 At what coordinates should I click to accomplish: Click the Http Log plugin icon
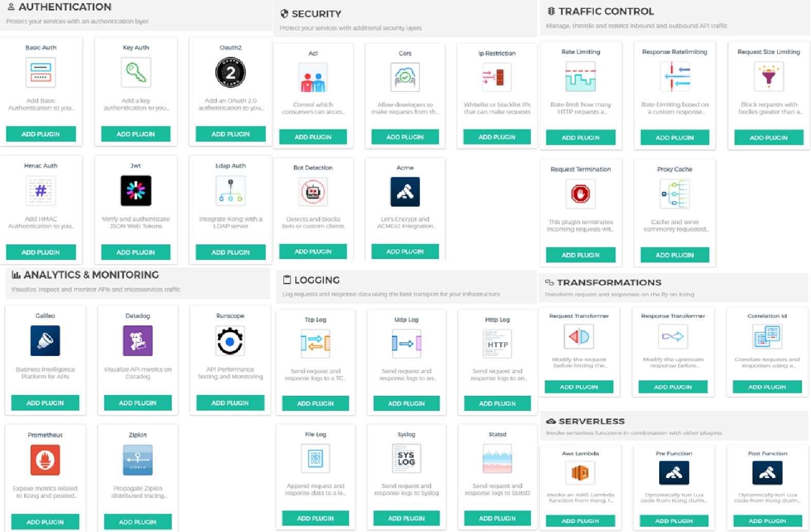(x=497, y=344)
